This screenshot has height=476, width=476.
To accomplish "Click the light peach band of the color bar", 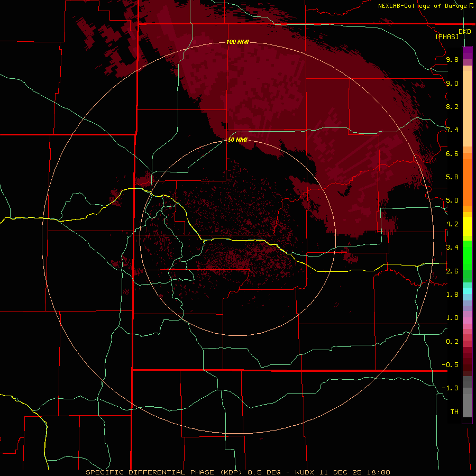I will coord(467,108).
